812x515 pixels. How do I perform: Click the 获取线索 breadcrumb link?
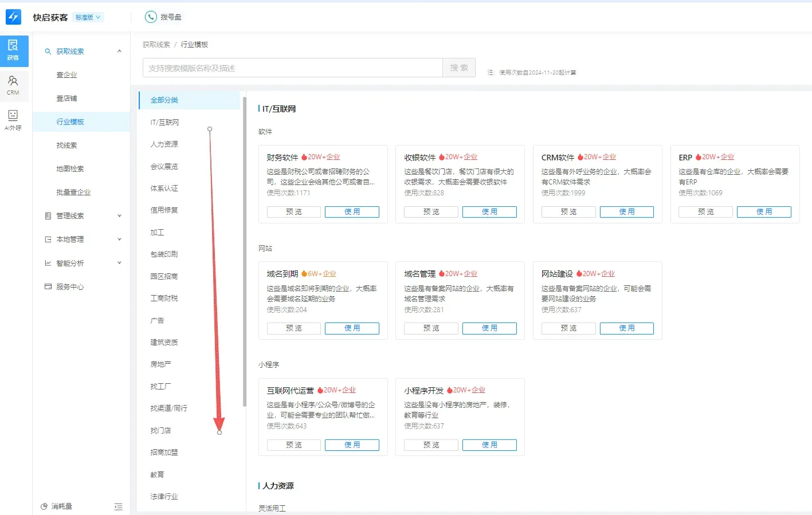click(156, 45)
